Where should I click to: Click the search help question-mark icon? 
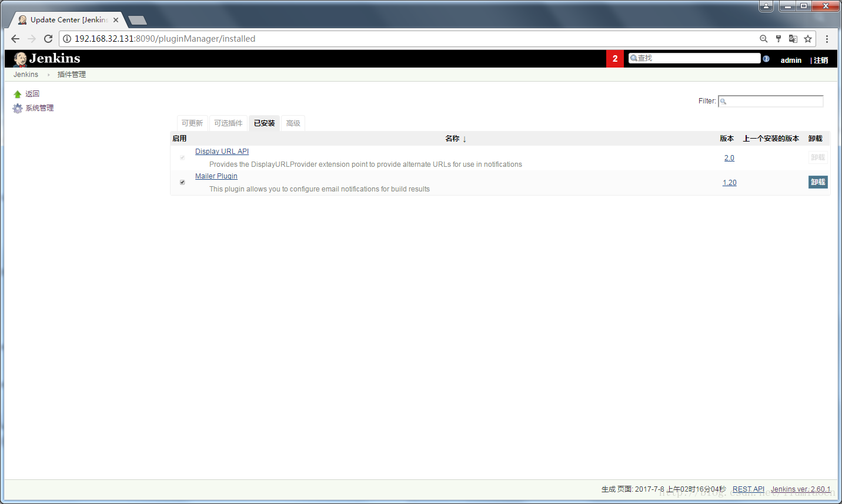[766, 59]
